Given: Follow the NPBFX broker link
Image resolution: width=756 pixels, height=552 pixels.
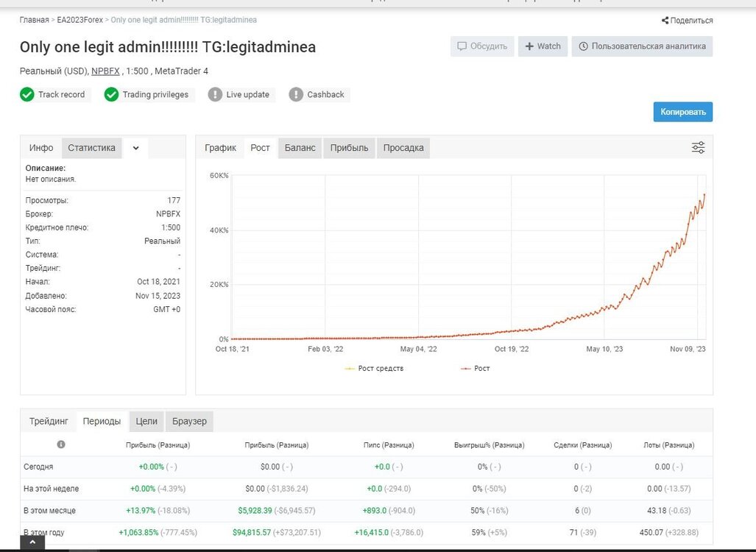Looking at the screenshot, I should point(105,71).
